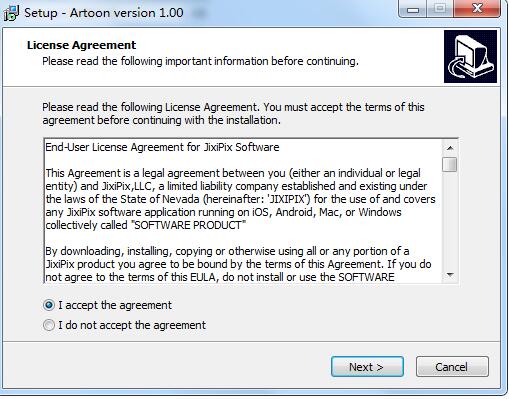Click the End-User License Agreement for JixiPix line
This screenshot has height=399, width=509.
[x=162, y=147]
